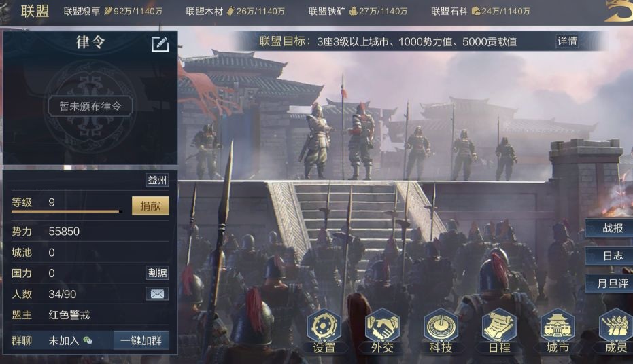Image resolution: width=633 pixels, height=364 pixels.
Task: Open the 城市 city palace icon
Action: pyautogui.click(x=558, y=331)
